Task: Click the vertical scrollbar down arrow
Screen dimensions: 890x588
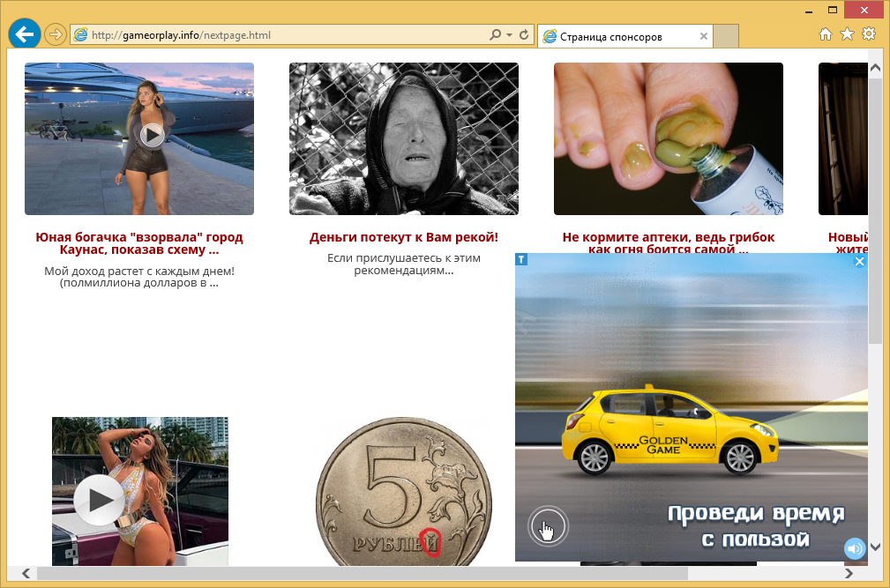Action: point(875,547)
